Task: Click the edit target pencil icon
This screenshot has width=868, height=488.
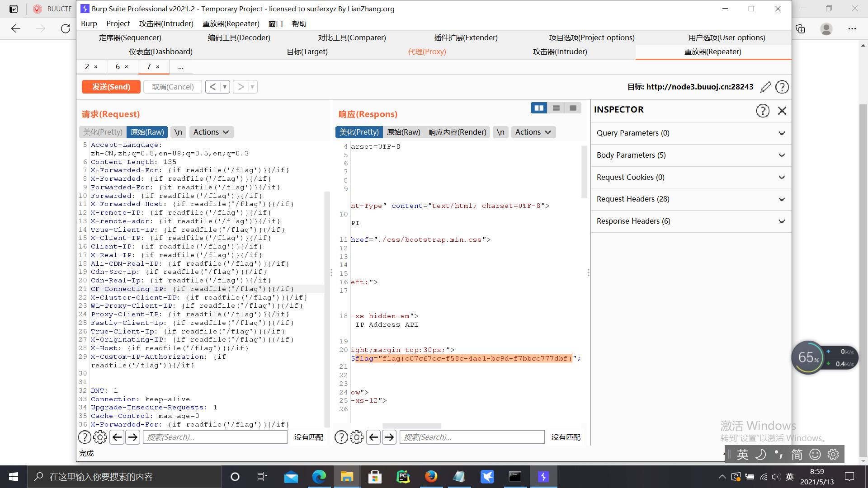Action: (765, 87)
